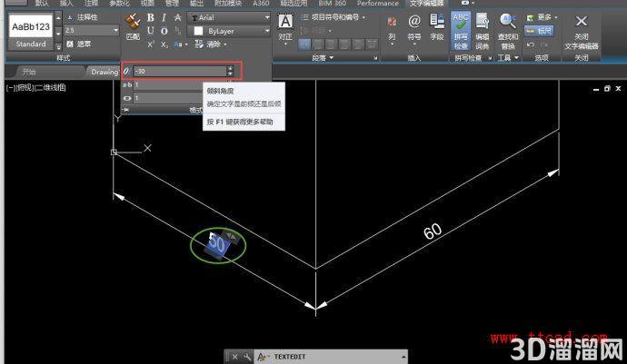Image resolution: width=627 pixels, height=364 pixels.
Task: Click the width factor value field
Action: point(168,98)
